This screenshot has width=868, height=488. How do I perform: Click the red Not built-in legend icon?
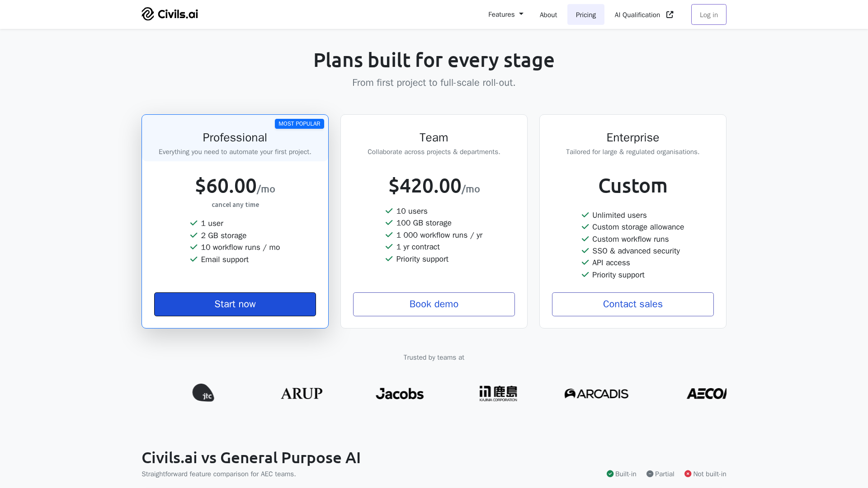(688, 474)
